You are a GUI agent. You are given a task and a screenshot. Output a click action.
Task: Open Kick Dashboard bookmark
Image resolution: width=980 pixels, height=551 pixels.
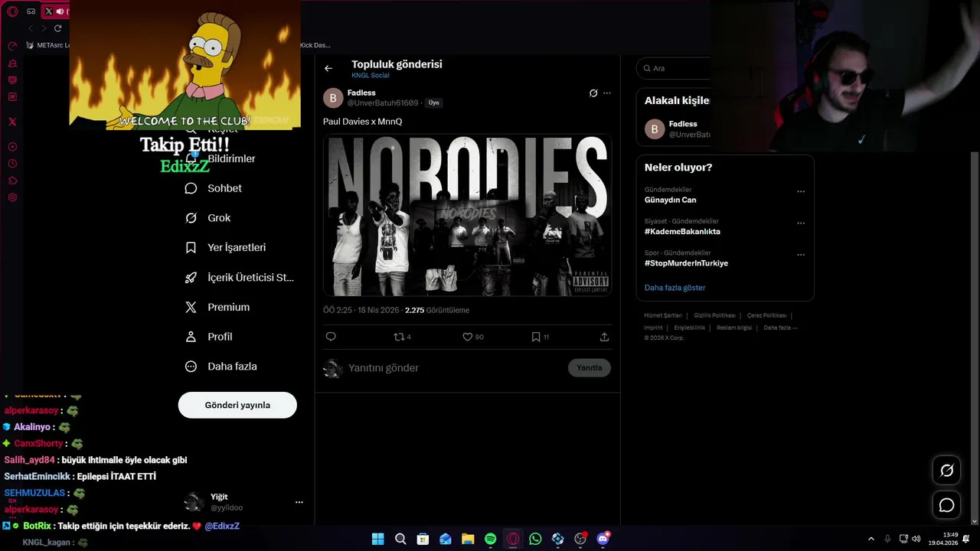pos(315,45)
